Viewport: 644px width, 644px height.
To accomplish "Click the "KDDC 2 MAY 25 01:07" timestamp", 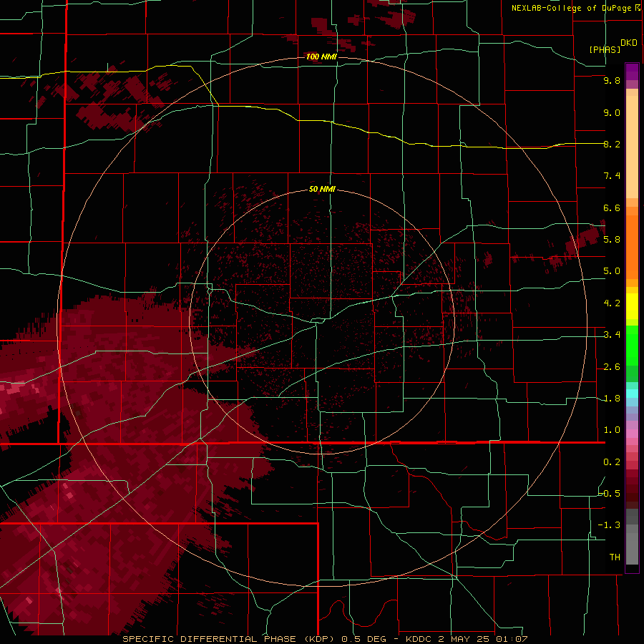I will point(467,639).
